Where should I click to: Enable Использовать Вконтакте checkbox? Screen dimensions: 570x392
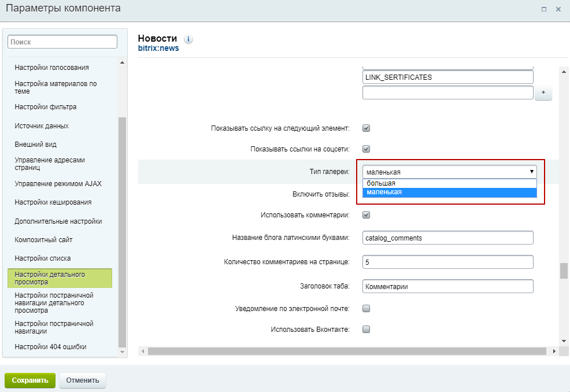coord(366,329)
